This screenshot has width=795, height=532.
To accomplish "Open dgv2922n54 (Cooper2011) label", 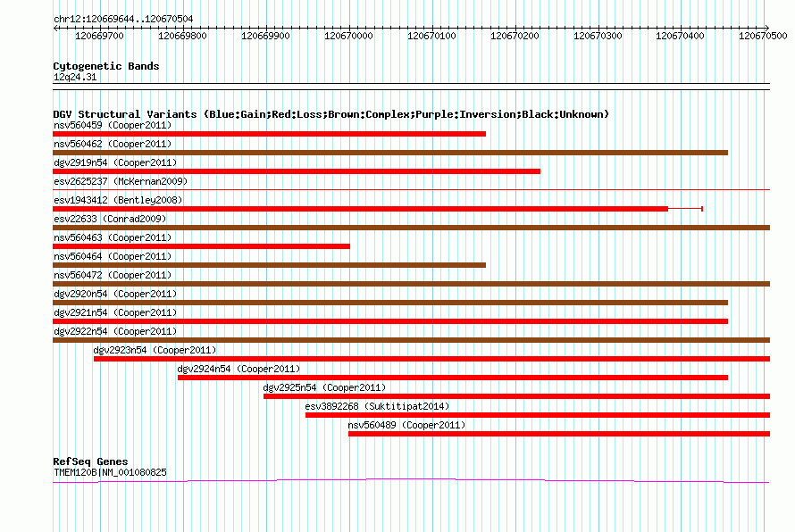I will tap(115, 331).
